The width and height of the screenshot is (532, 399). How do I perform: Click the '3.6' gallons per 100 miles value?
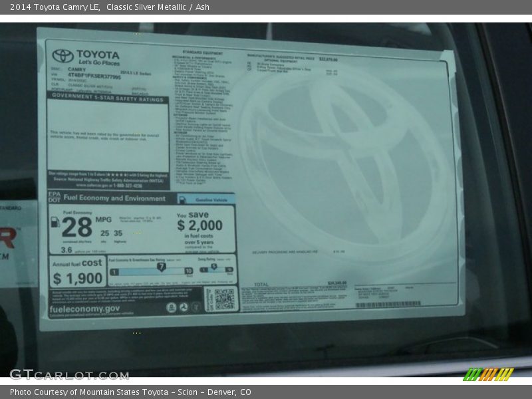66,250
